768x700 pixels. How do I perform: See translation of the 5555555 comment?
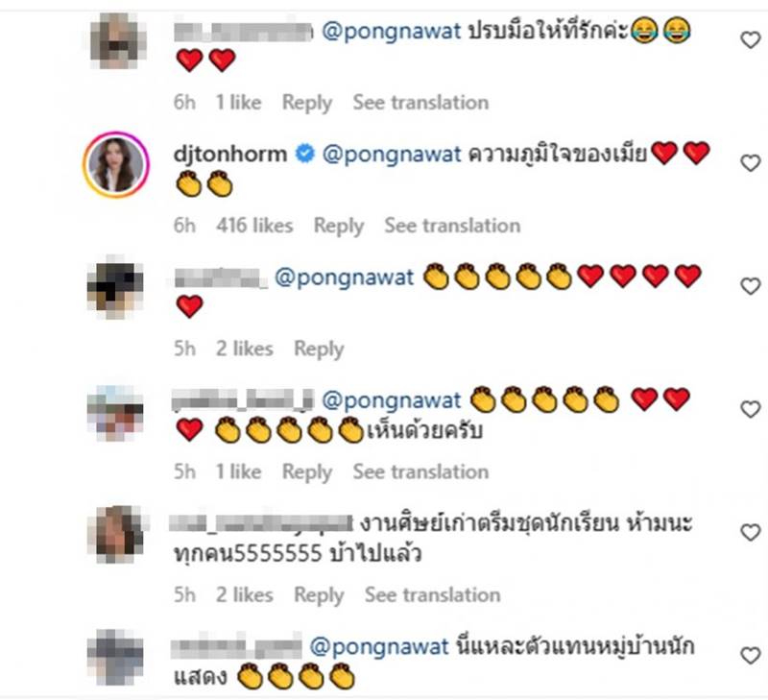point(433,594)
